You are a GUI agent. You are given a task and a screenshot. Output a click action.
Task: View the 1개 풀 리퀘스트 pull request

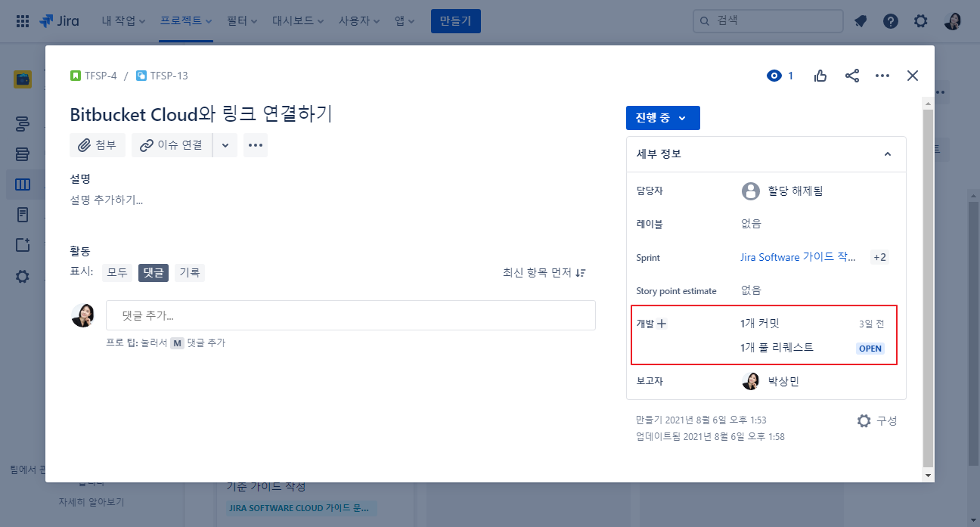(x=777, y=348)
